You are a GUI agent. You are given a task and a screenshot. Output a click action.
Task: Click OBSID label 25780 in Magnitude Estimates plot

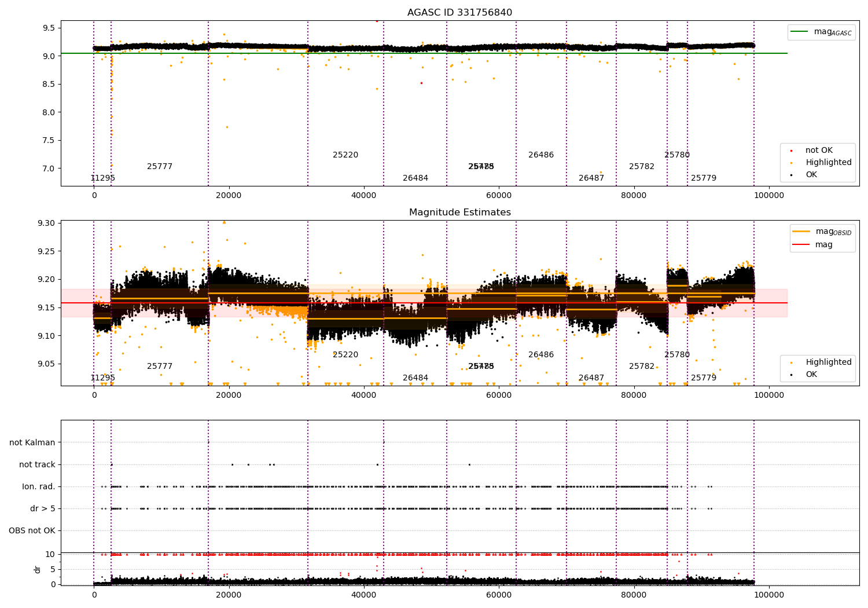[x=677, y=355]
